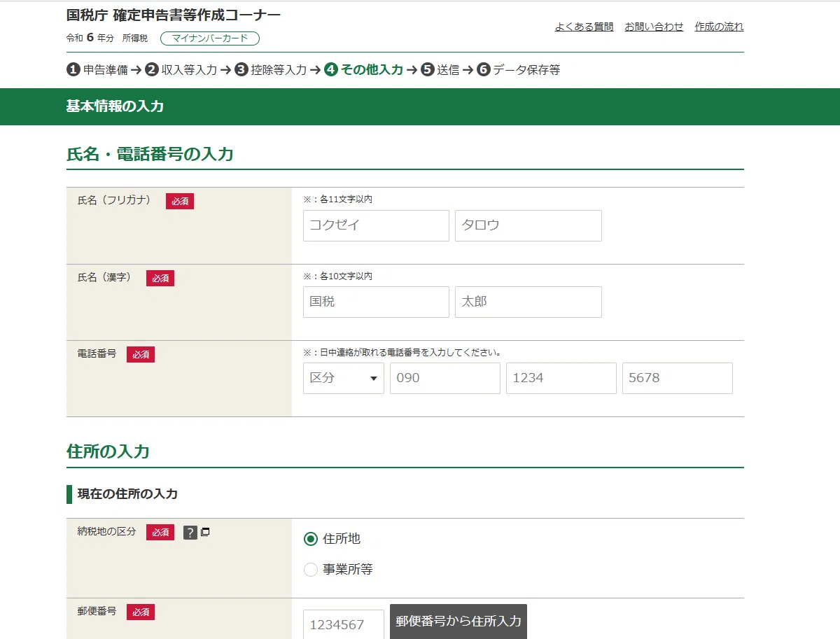Click the 必須 badge next to 氏名（フリガナ）

pos(180,202)
